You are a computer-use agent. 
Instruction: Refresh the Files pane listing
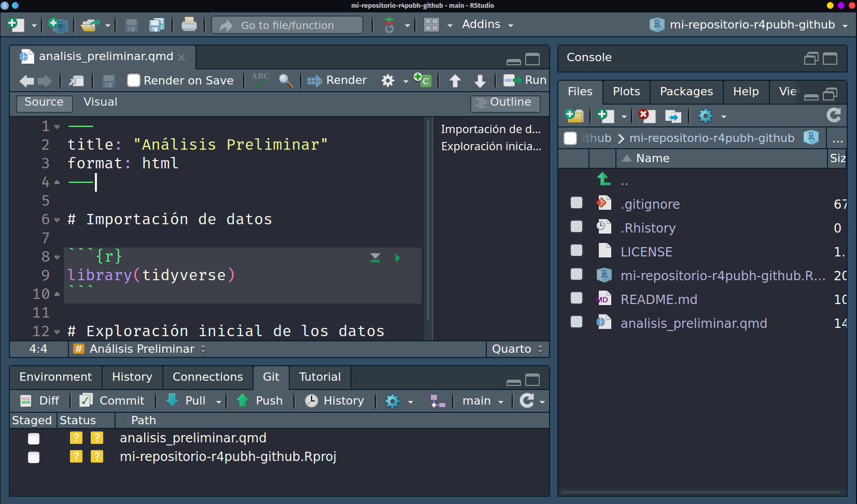pos(834,115)
